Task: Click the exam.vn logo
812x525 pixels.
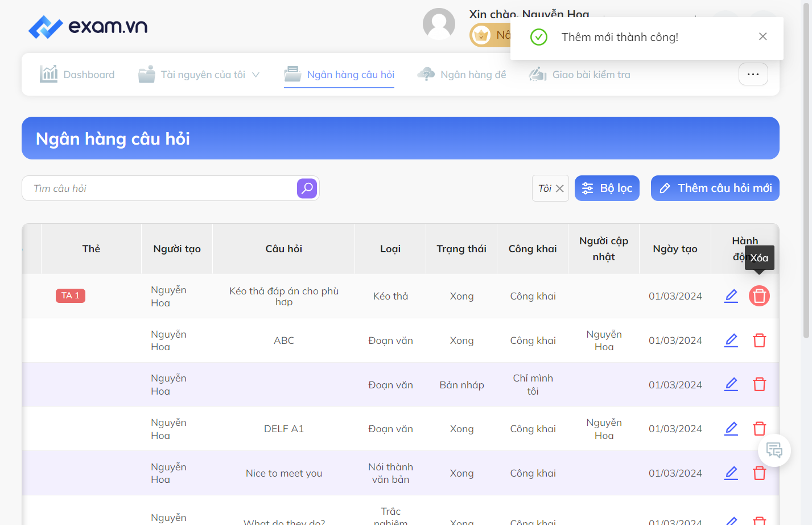Action: coord(88,27)
